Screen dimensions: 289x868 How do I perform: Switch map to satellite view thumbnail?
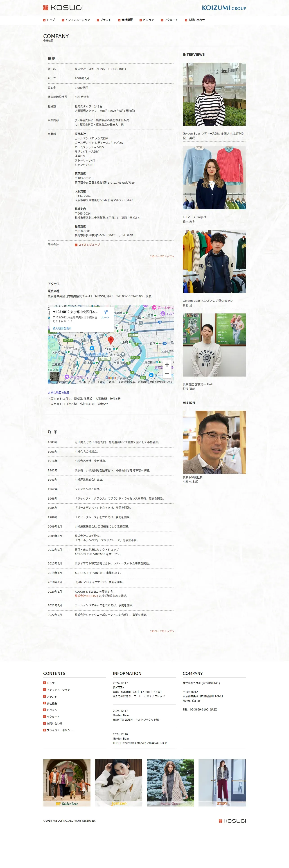54,376
